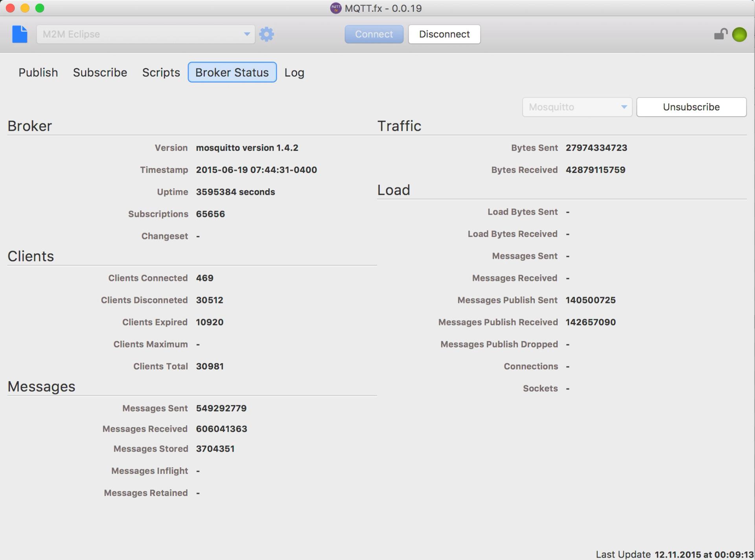Switch to the Publish tab

(38, 72)
